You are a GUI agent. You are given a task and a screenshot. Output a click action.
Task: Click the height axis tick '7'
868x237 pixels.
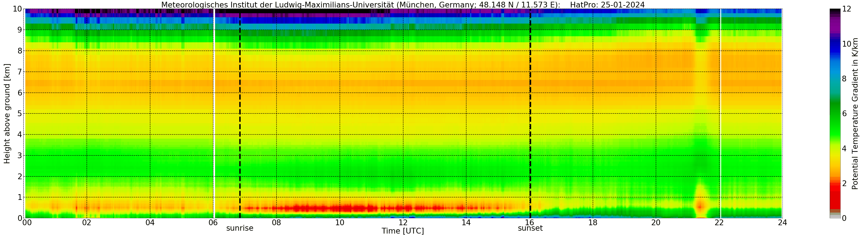coord(20,72)
